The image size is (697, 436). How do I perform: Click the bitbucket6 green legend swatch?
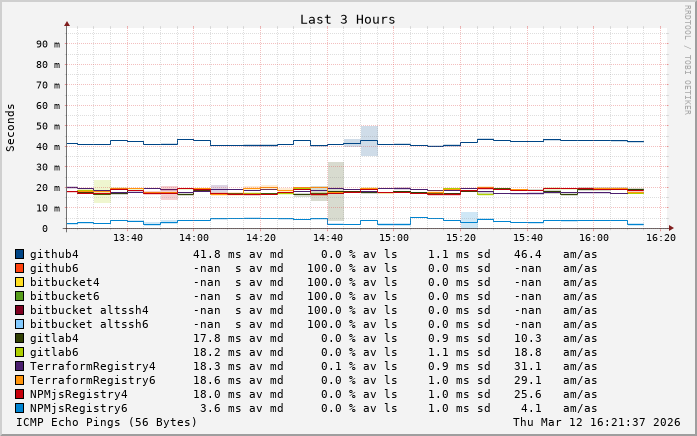[x=20, y=296]
